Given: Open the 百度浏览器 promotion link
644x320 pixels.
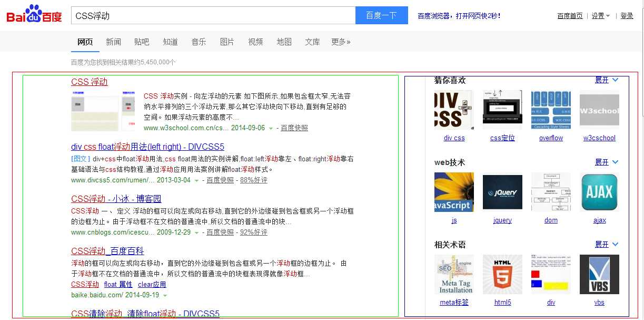Looking at the screenshot, I should pyautogui.click(x=459, y=16).
